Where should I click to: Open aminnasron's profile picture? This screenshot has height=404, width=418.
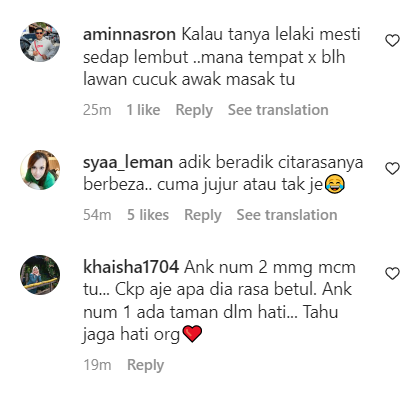click(40, 42)
